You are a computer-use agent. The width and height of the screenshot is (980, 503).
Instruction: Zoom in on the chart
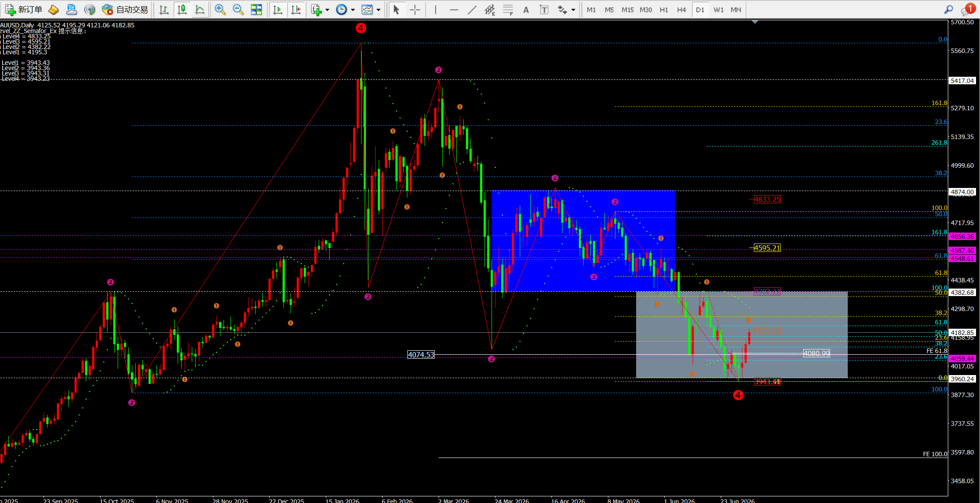(x=220, y=10)
